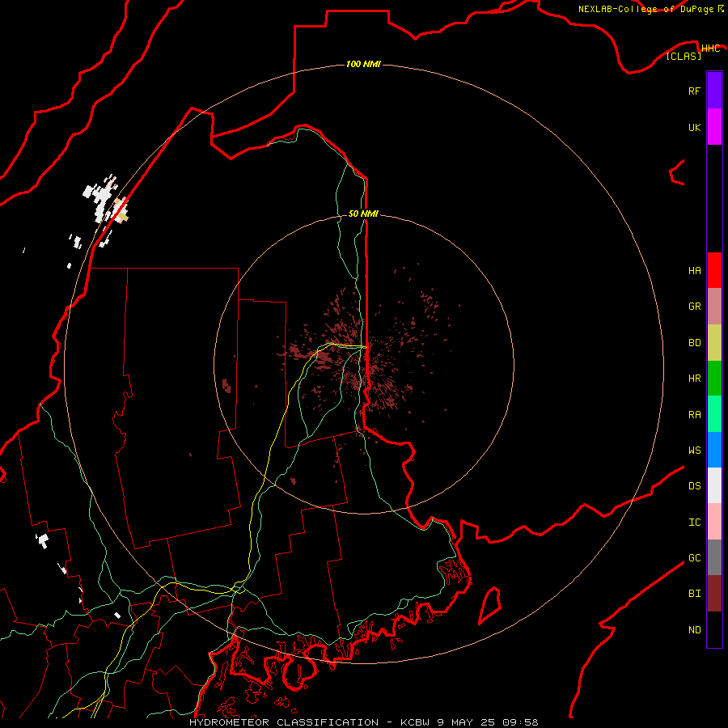Select the BI dark red legend swatch
The height and width of the screenshot is (728, 728).
[x=714, y=594]
